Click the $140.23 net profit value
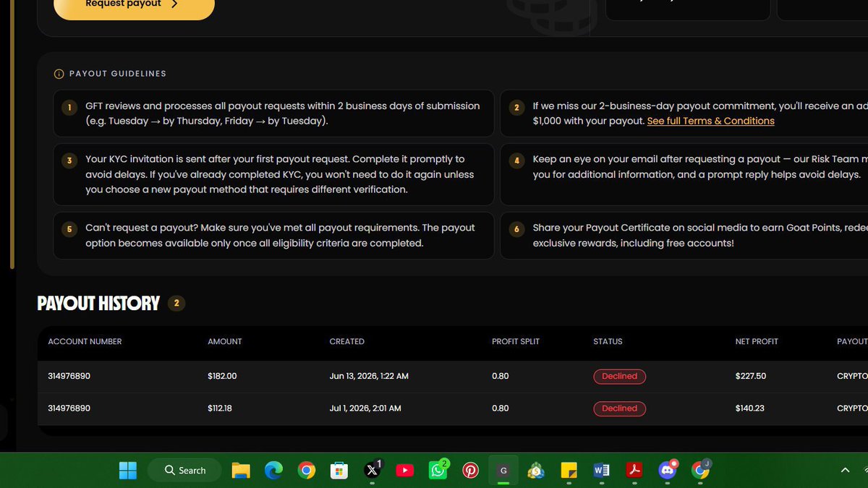 tap(751, 408)
